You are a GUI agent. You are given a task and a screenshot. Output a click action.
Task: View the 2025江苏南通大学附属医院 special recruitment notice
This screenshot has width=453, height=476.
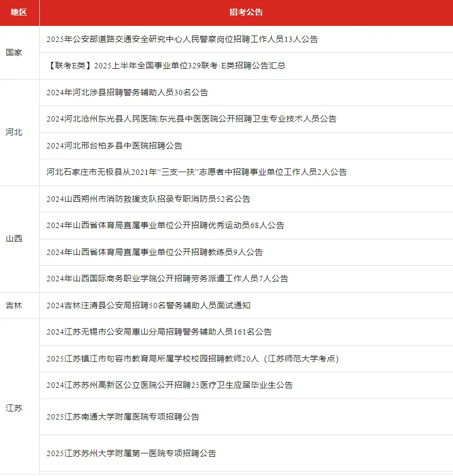click(128, 416)
